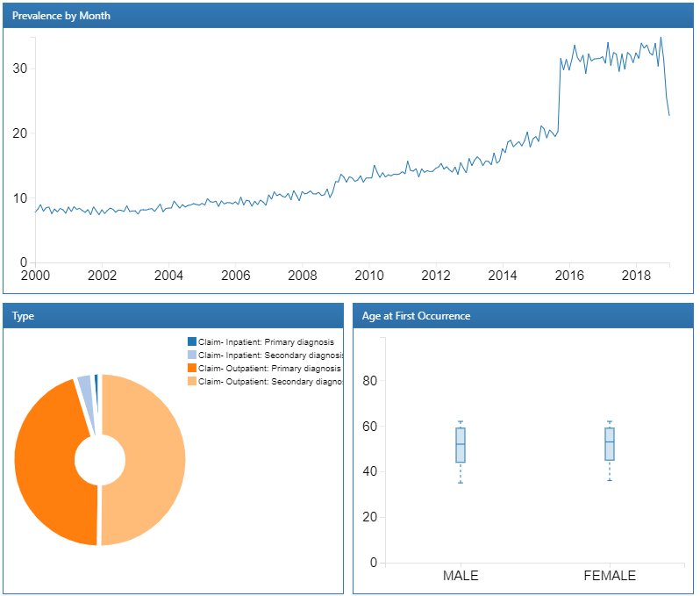This screenshot has width=700, height=596.
Task: Click the 60 y-axis label on age chart
Action: click(x=370, y=427)
